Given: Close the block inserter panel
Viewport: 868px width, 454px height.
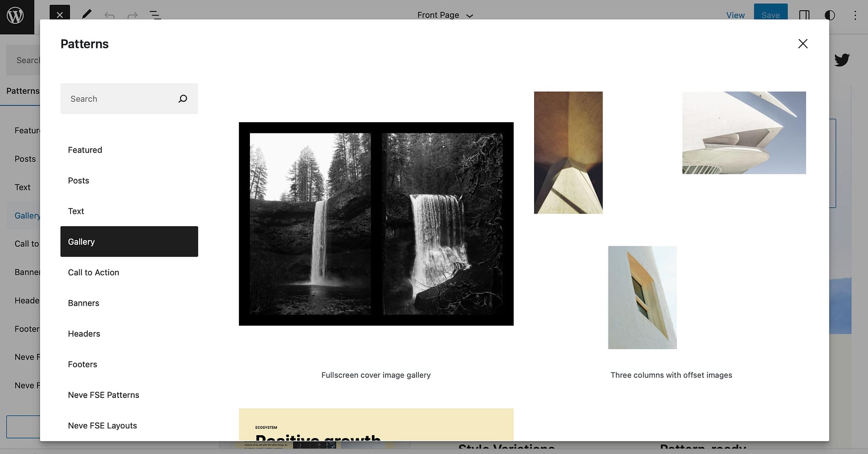Looking at the screenshot, I should 60,14.
